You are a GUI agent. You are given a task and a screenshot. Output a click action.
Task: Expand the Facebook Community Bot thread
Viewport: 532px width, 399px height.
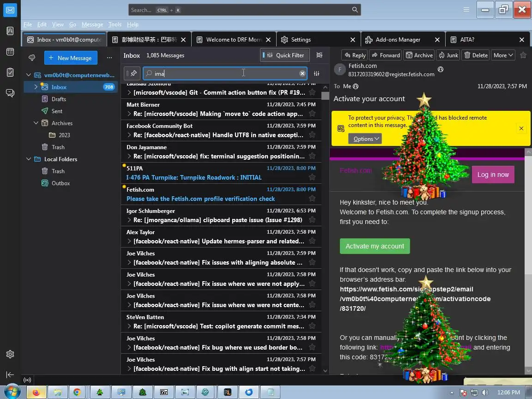click(129, 135)
